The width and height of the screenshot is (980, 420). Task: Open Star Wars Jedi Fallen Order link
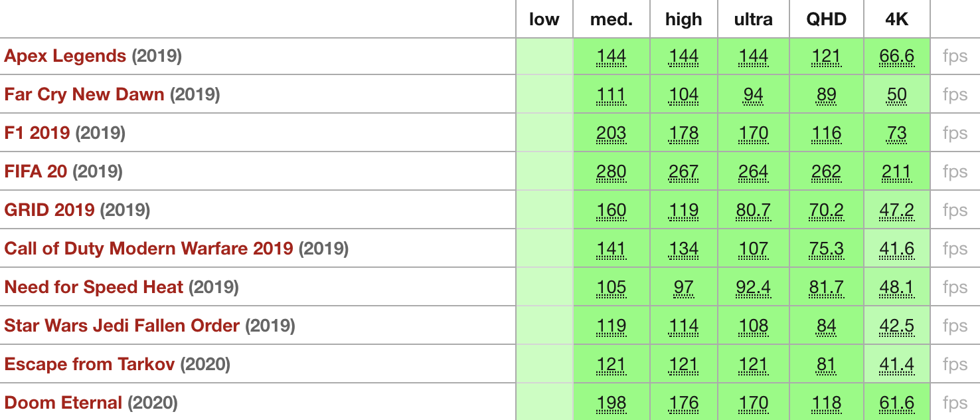[122, 326]
